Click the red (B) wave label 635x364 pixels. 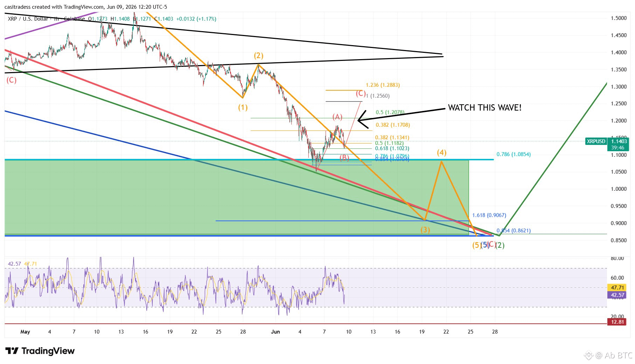tap(344, 158)
